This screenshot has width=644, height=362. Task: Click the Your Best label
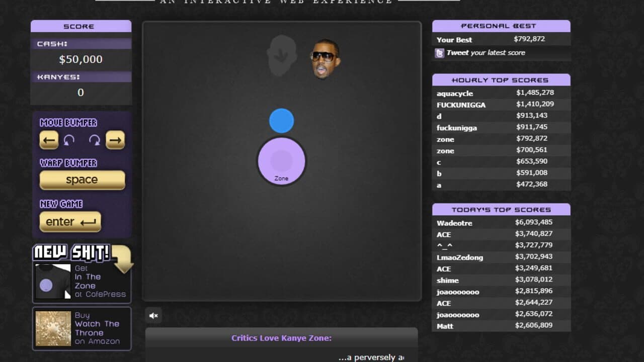click(x=454, y=40)
